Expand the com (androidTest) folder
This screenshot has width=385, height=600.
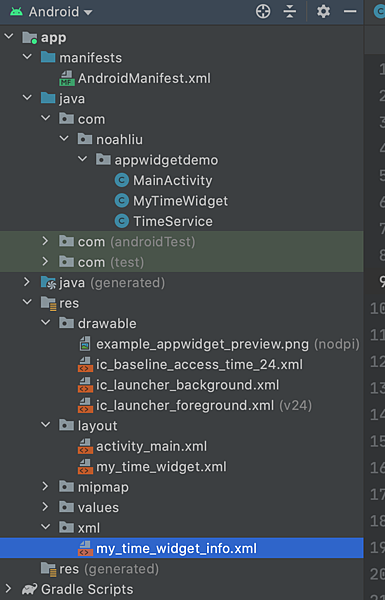(45, 241)
